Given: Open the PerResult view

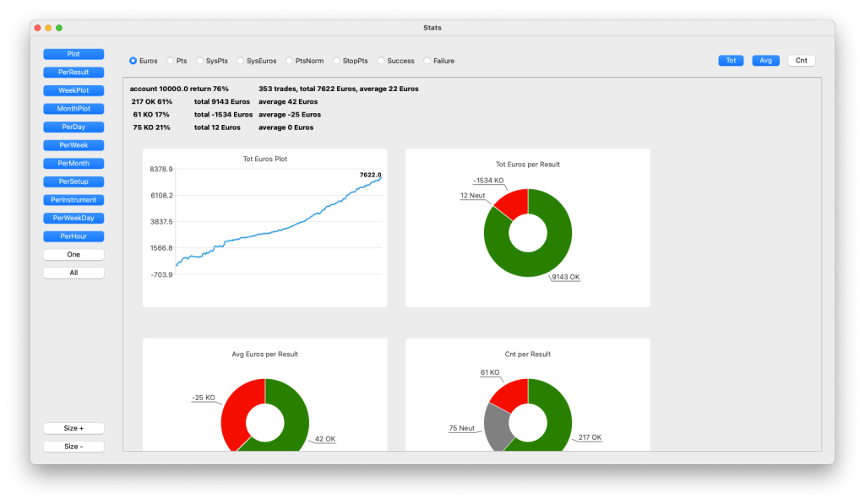Looking at the screenshot, I should (73, 73).
